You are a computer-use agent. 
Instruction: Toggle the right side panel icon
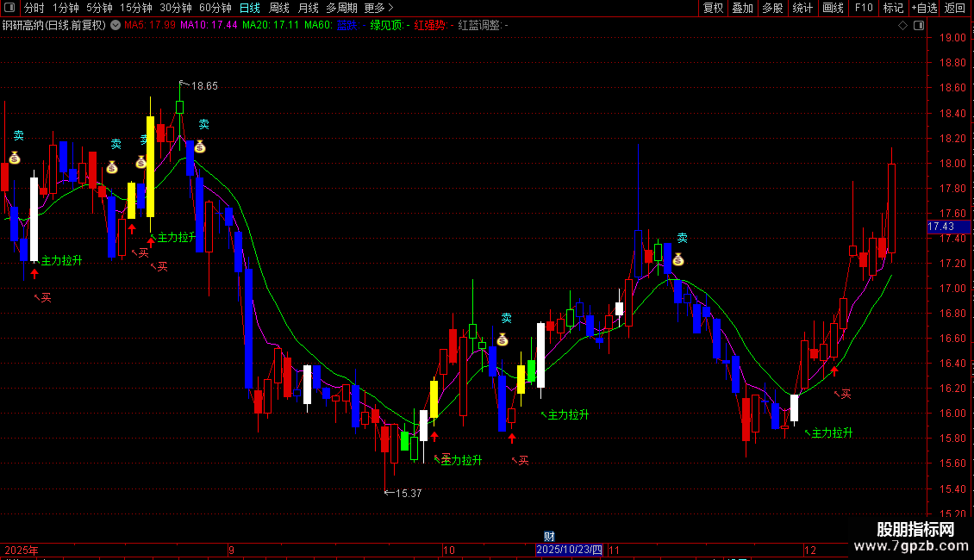tap(919, 26)
